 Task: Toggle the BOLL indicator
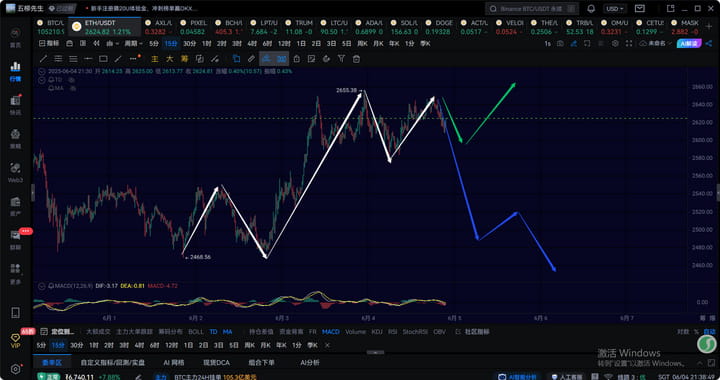coord(196,331)
